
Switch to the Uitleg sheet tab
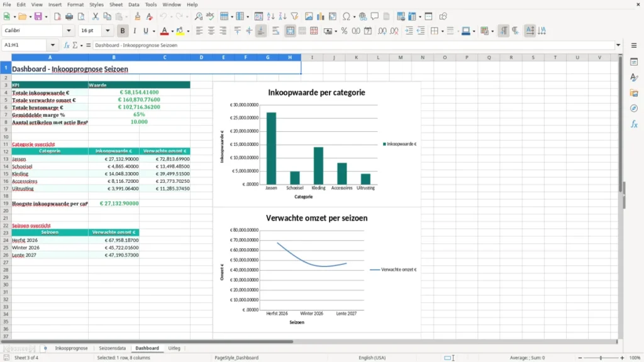coord(174,348)
